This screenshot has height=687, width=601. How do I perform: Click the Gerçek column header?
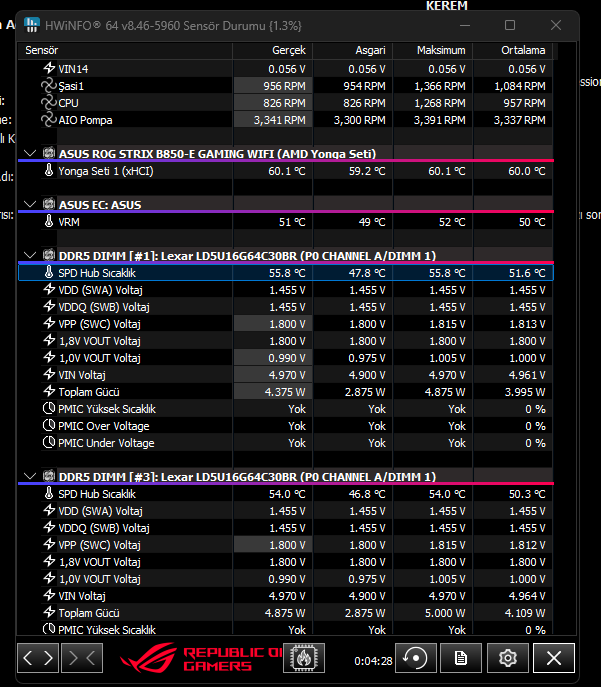pos(272,50)
